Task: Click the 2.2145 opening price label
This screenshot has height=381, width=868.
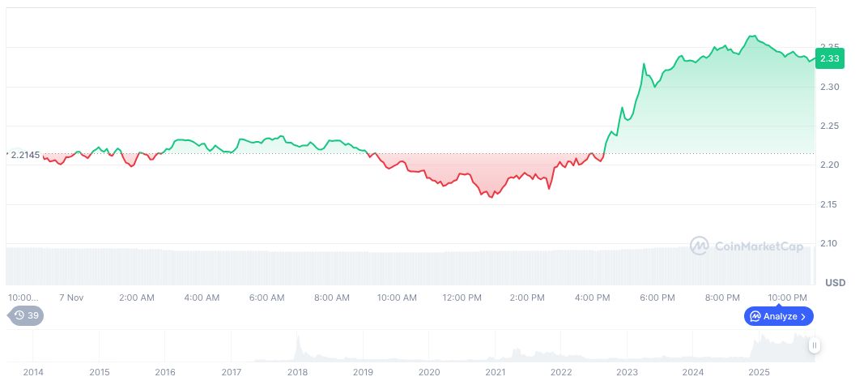Action: [x=25, y=153]
